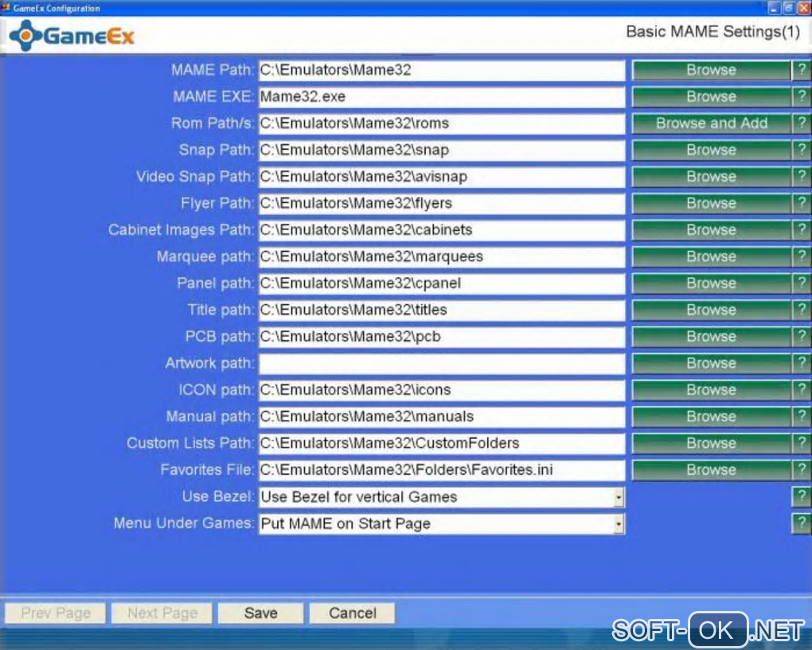Open help for the Panel path row
Image resolution: width=812 pixels, height=650 pixels.
(802, 283)
